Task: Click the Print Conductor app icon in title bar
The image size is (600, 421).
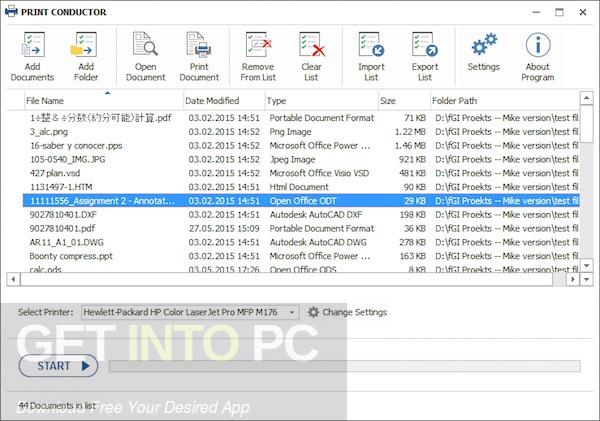Action: [x=11, y=11]
